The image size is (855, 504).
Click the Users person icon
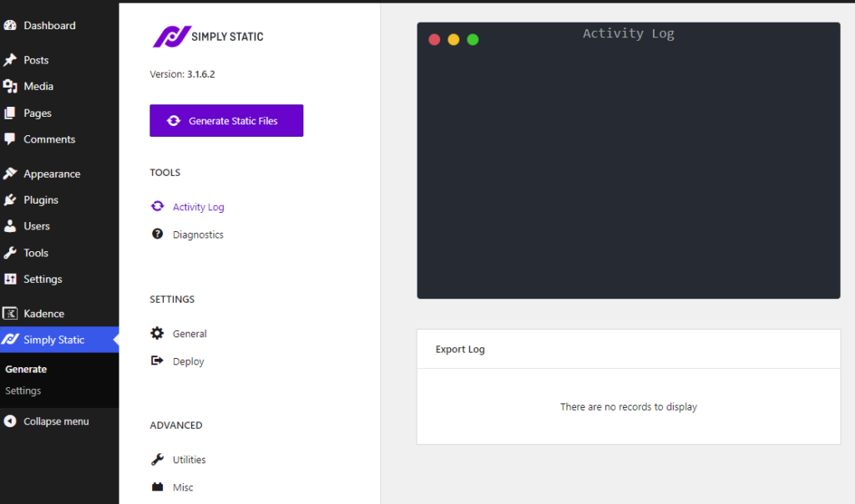tap(10, 226)
